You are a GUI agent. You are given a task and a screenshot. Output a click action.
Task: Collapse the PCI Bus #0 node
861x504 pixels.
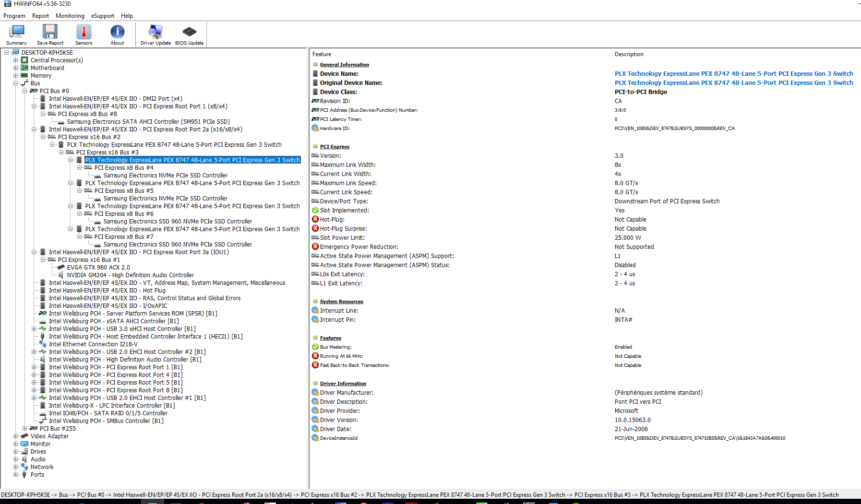coord(25,91)
